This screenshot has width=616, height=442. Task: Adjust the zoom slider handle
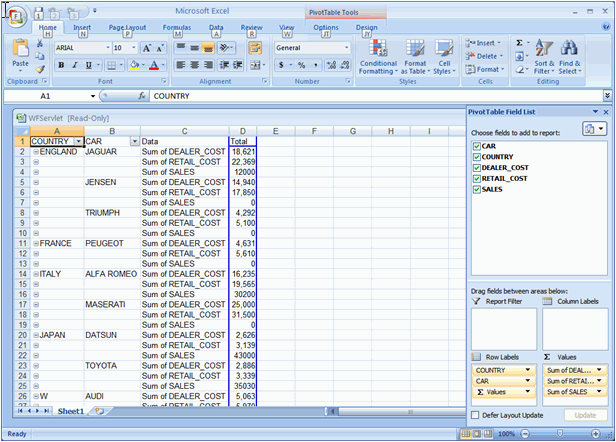(x=560, y=433)
